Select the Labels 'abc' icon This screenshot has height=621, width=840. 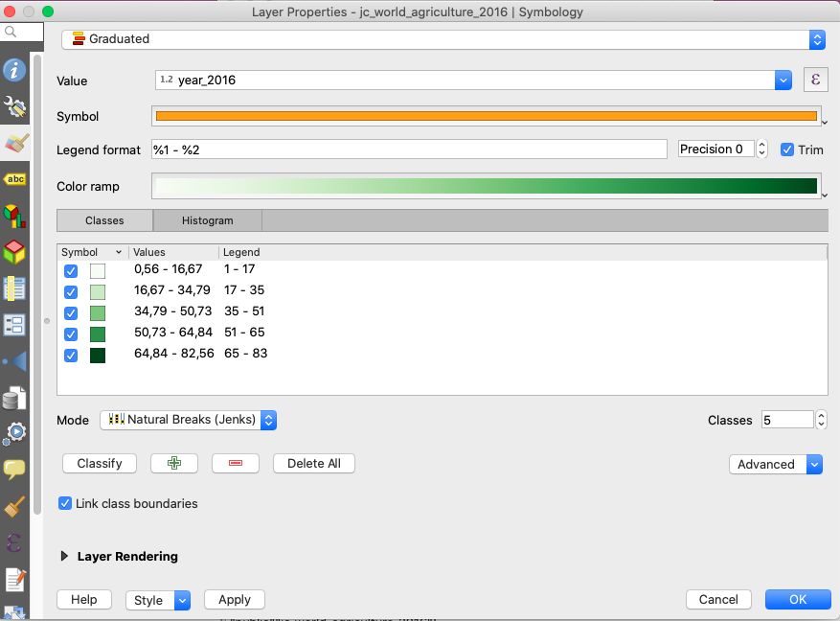[x=14, y=179]
